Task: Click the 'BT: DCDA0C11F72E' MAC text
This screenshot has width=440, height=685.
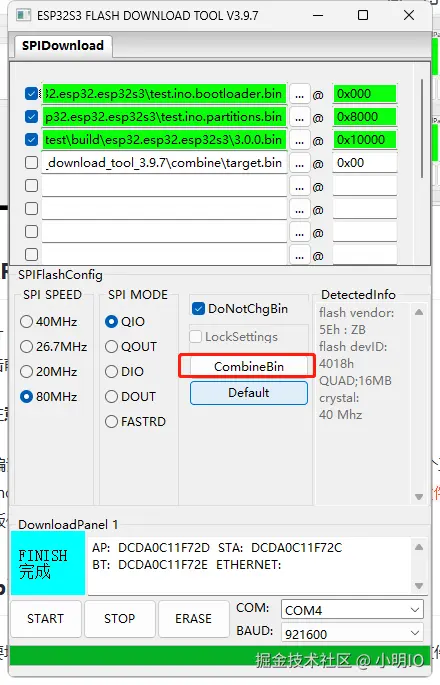Action: (x=150, y=565)
